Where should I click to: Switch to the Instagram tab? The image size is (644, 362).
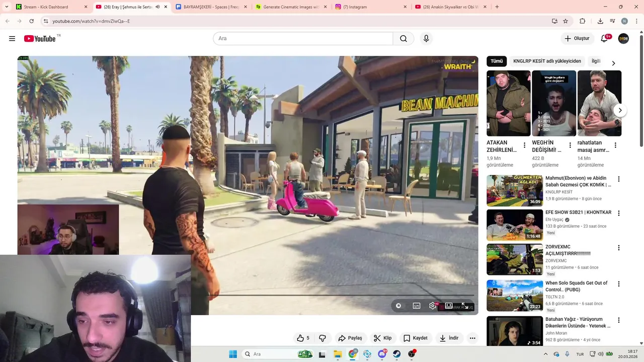click(x=371, y=7)
